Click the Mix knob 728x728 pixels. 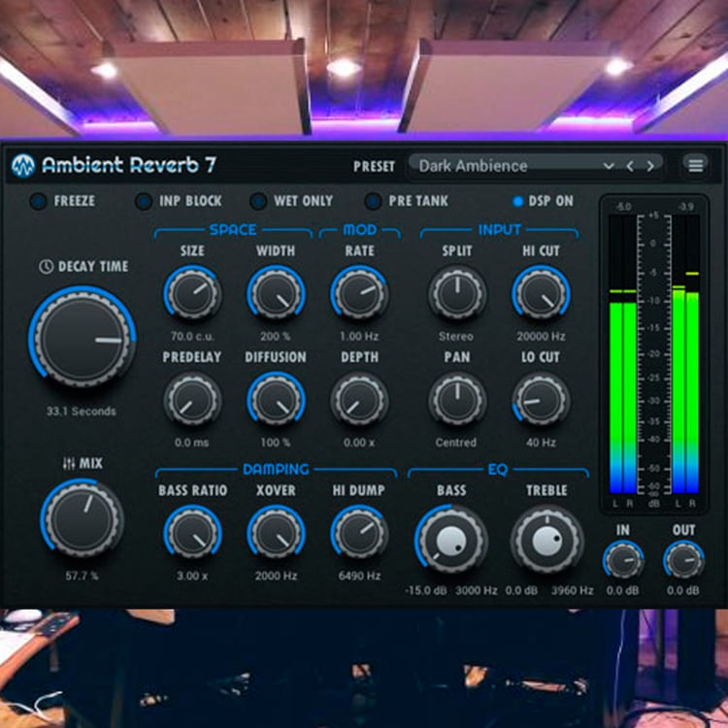point(82,518)
